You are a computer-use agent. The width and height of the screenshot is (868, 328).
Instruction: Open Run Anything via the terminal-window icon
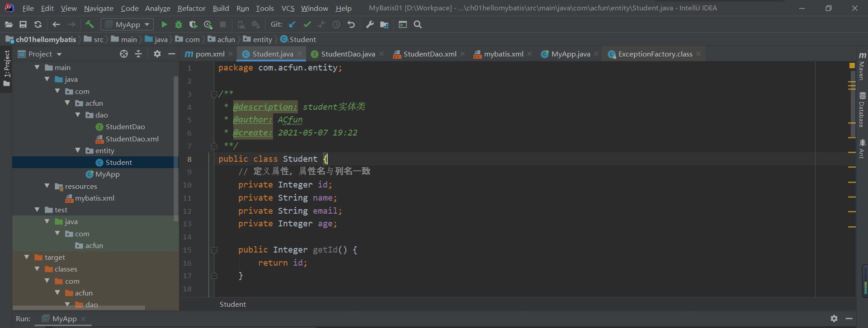[x=403, y=24]
